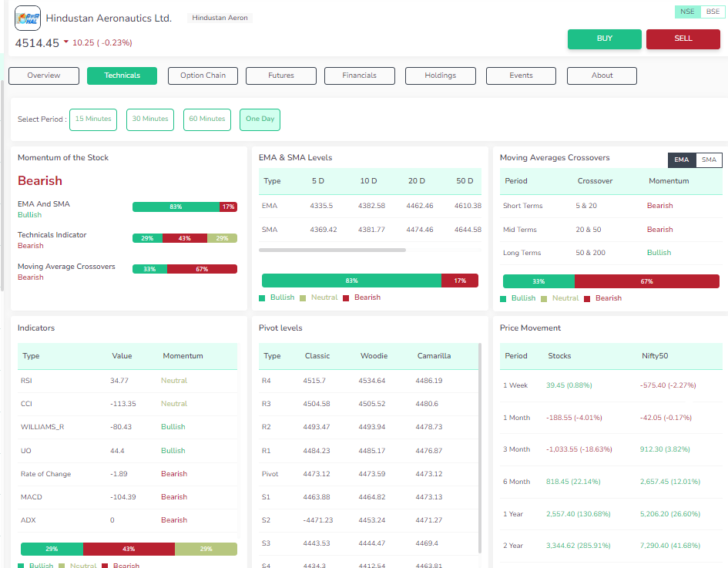Image resolution: width=728 pixels, height=568 pixels.
Task: Click the EMA & SMA horizontal scrollbar
Action: tap(332, 250)
